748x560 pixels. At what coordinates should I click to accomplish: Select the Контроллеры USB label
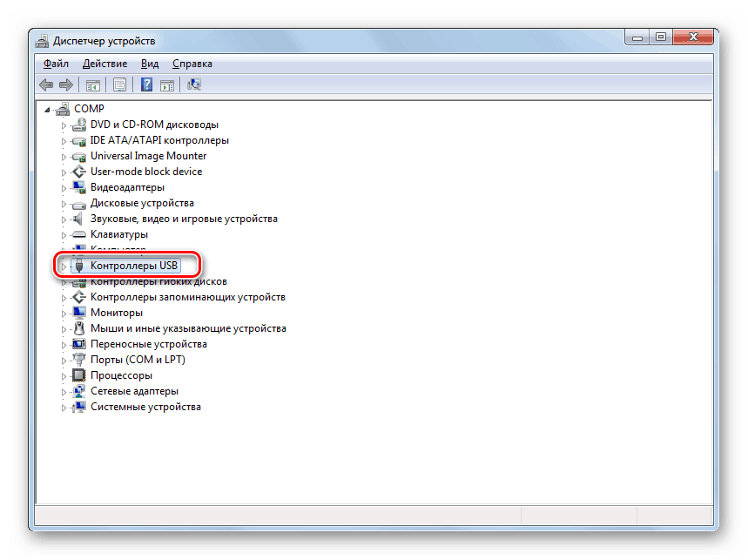pyautogui.click(x=134, y=266)
